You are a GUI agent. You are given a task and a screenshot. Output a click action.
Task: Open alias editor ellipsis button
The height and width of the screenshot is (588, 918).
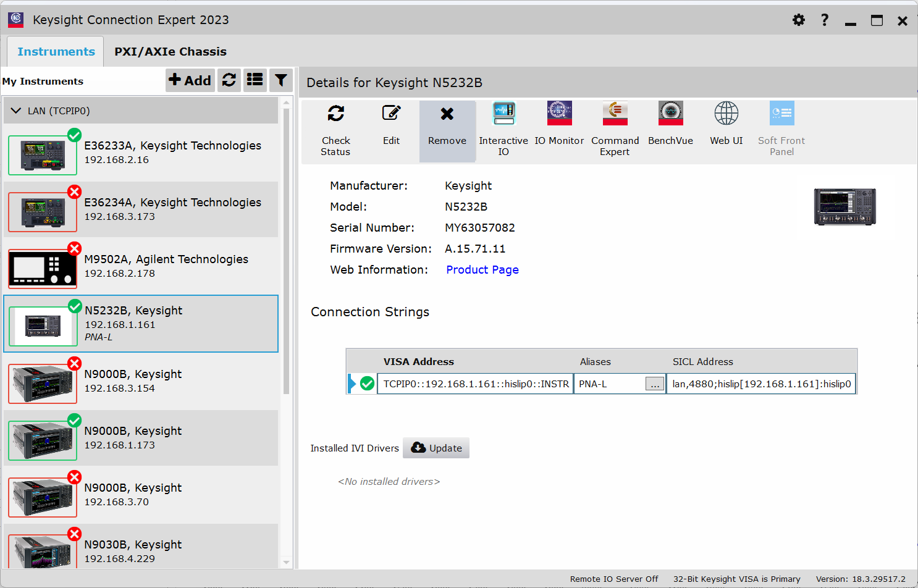click(x=655, y=384)
